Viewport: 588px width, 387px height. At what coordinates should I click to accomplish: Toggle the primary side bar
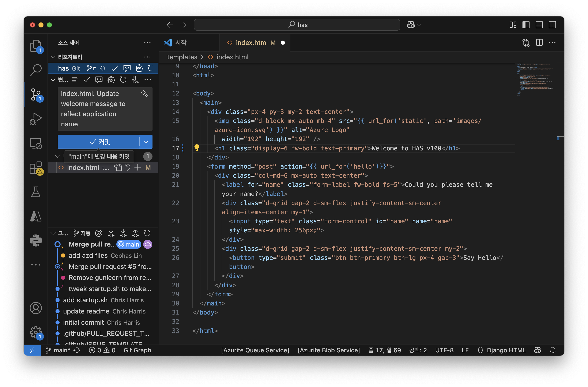click(x=526, y=25)
